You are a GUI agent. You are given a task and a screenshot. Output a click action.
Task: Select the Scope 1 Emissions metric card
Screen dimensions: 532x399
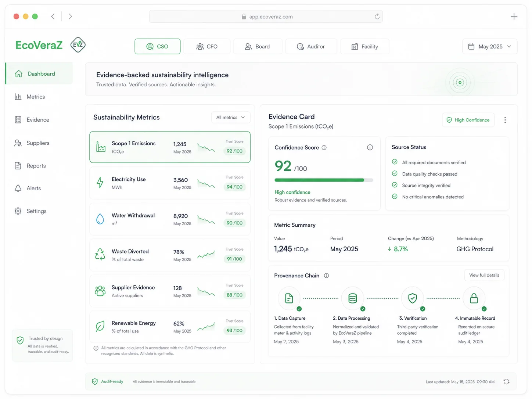170,147
